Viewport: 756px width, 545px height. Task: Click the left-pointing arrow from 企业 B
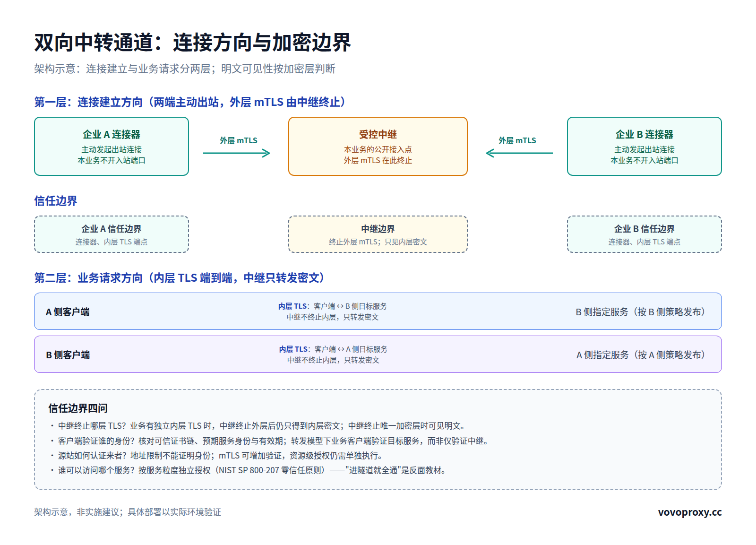519,153
